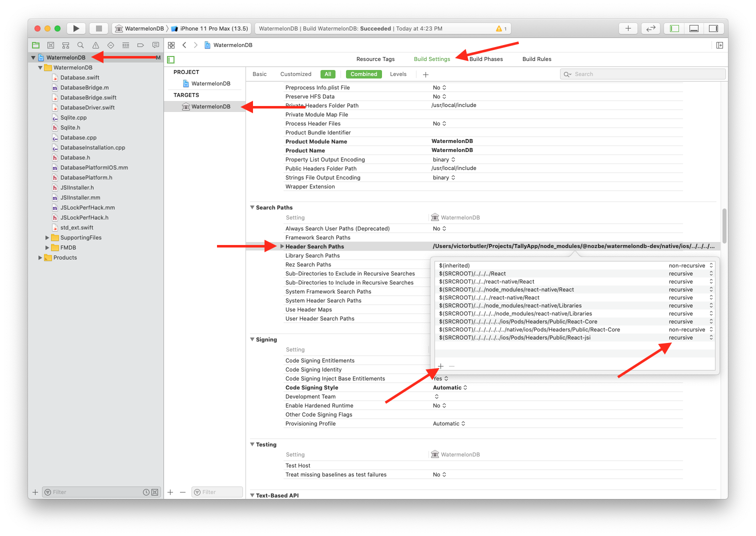
Task: Add an editor pane on the right
Action: point(719,45)
